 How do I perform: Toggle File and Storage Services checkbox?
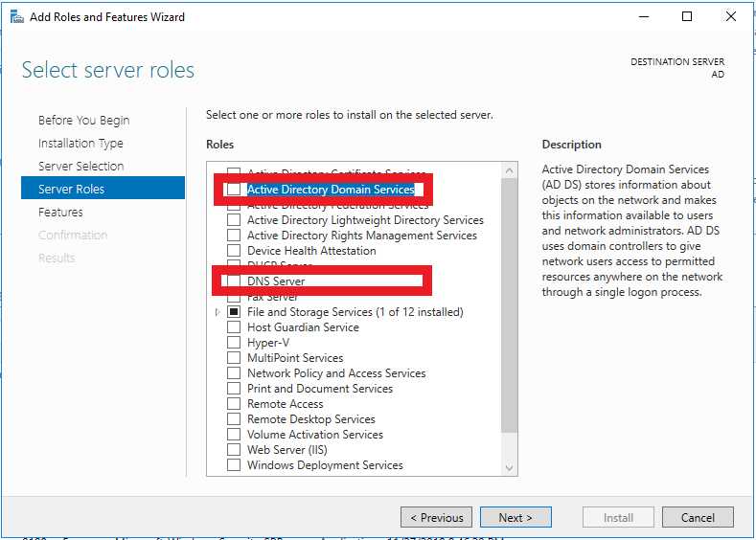click(x=234, y=312)
